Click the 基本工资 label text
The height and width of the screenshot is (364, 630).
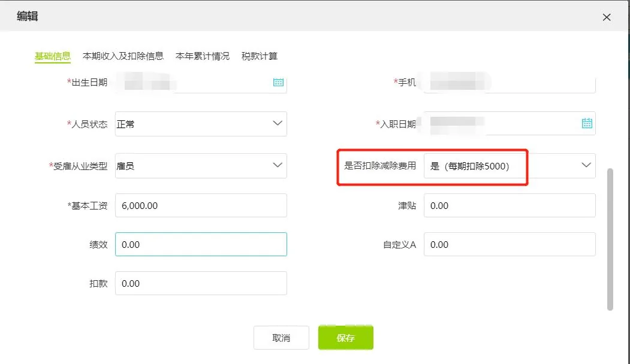(x=89, y=206)
